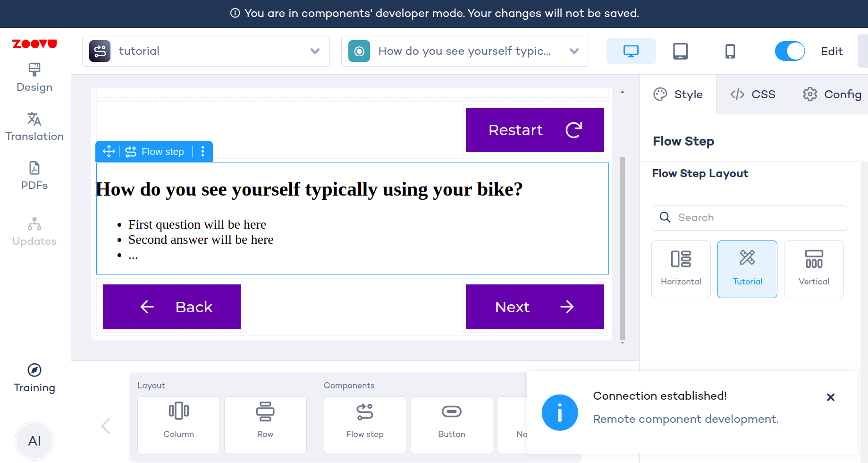
Task: Switch to tablet preview
Action: [680, 51]
